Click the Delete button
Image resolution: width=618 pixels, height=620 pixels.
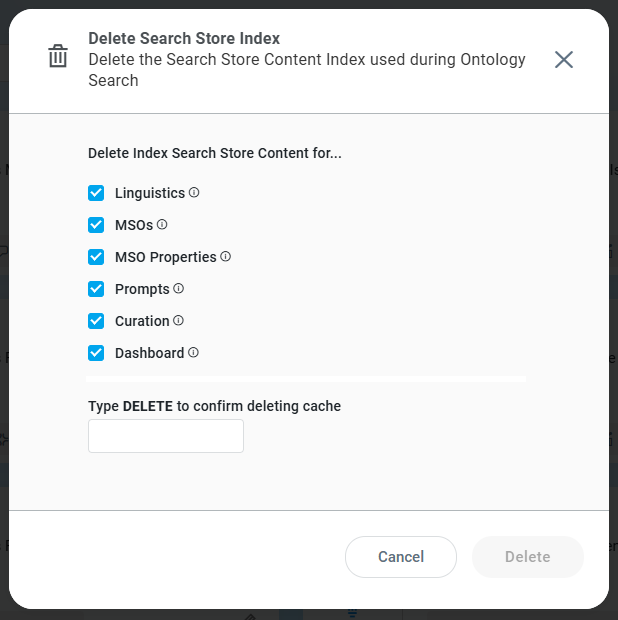point(527,557)
